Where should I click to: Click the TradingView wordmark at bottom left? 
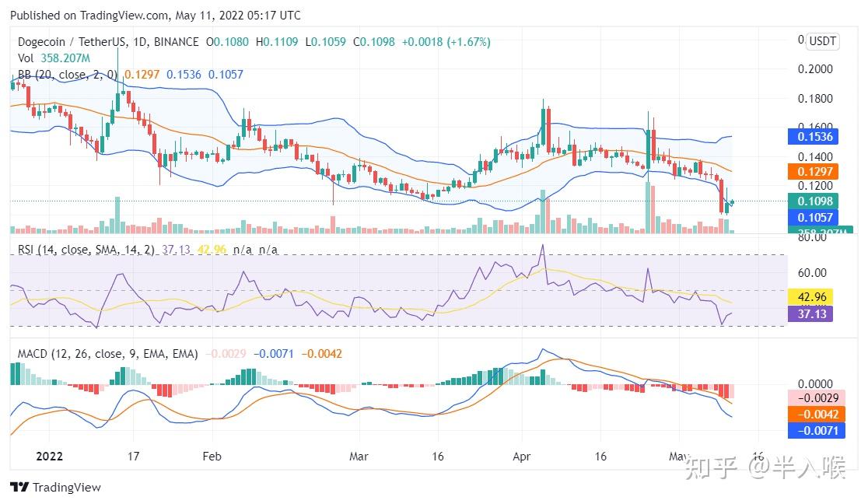67,488
